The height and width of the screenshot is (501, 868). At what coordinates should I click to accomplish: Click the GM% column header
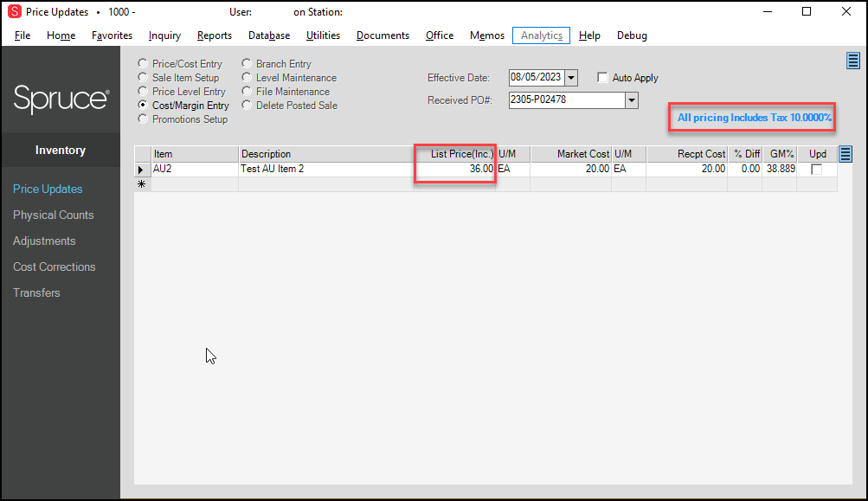tap(780, 154)
